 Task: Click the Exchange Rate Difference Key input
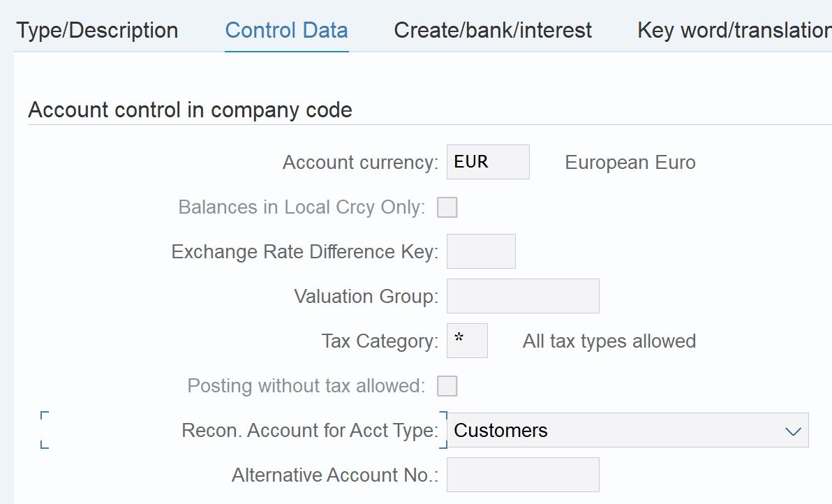(x=480, y=251)
